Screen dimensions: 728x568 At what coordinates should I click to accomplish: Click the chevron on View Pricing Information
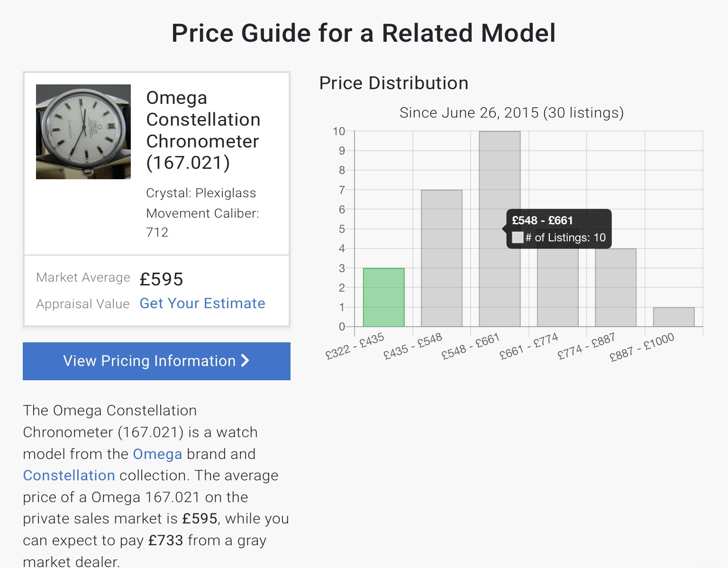(245, 361)
